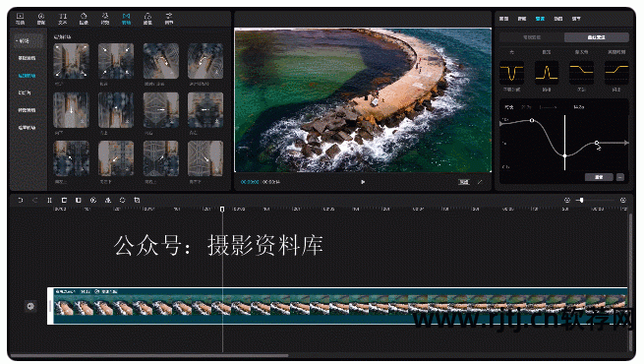Apply the step-up flash-out speed preset
Viewport: 644px width, 364px height.
click(616, 73)
